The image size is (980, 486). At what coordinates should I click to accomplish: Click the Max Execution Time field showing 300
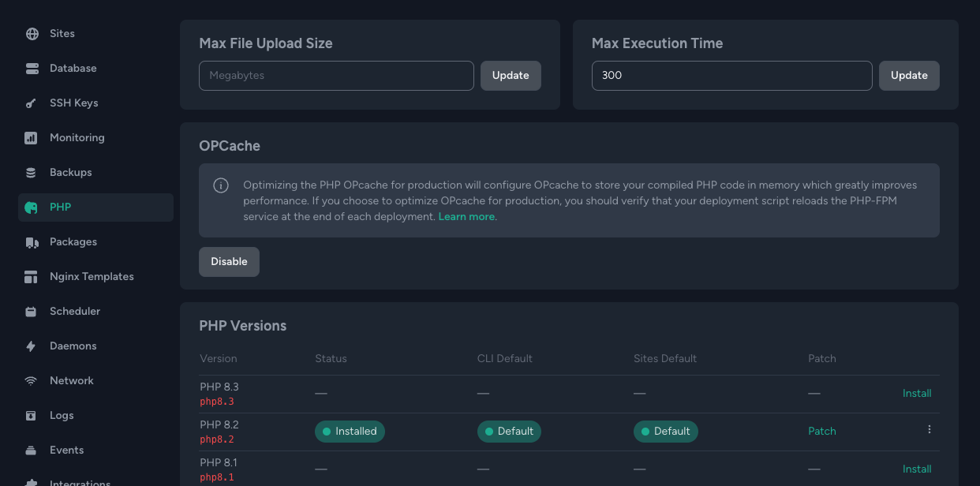click(x=732, y=76)
